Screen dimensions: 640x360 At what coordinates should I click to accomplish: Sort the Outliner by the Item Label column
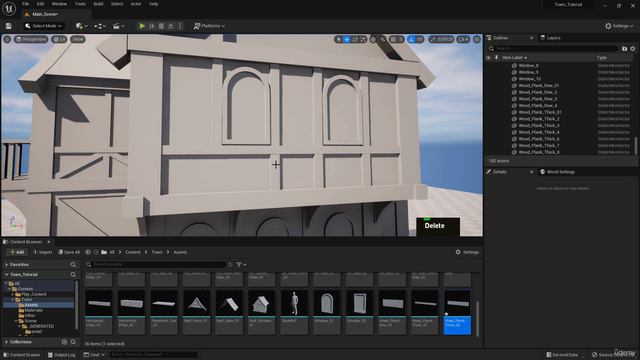coord(514,58)
